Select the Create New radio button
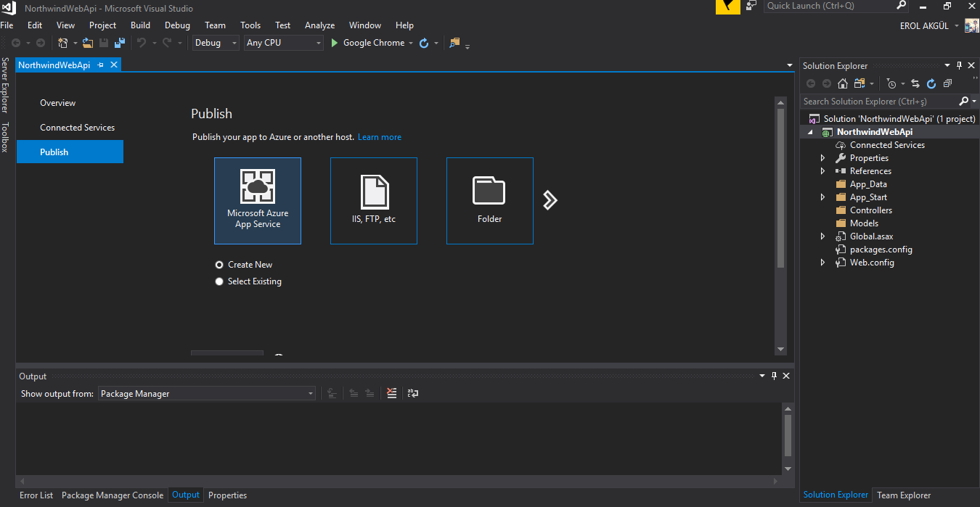 click(219, 265)
